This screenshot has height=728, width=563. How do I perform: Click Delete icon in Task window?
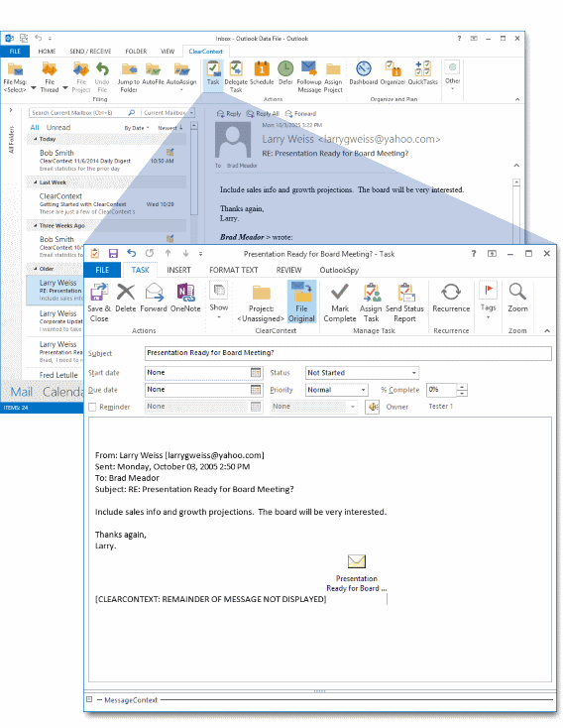(125, 298)
